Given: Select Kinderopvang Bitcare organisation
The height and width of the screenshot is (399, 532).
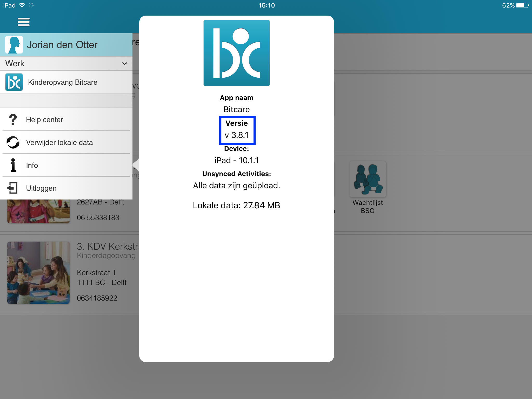Looking at the screenshot, I should 66,82.
